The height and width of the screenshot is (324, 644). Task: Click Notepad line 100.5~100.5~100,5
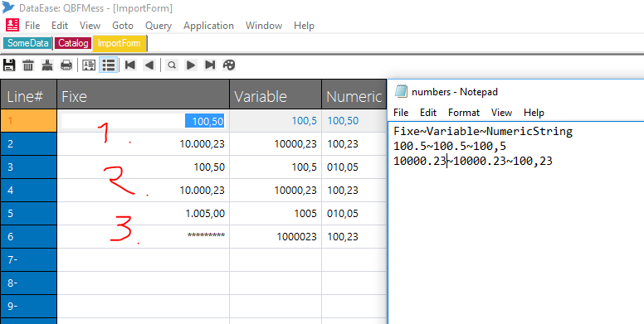click(450, 147)
